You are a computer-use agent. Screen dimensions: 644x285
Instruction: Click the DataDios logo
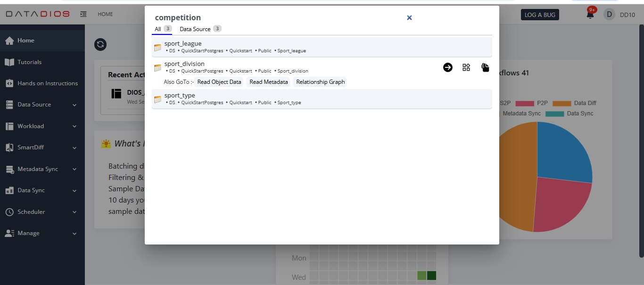pyautogui.click(x=38, y=14)
